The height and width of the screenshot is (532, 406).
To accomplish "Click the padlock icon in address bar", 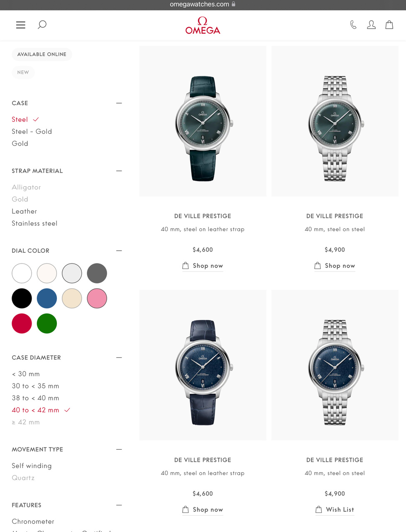I will pos(234,4).
